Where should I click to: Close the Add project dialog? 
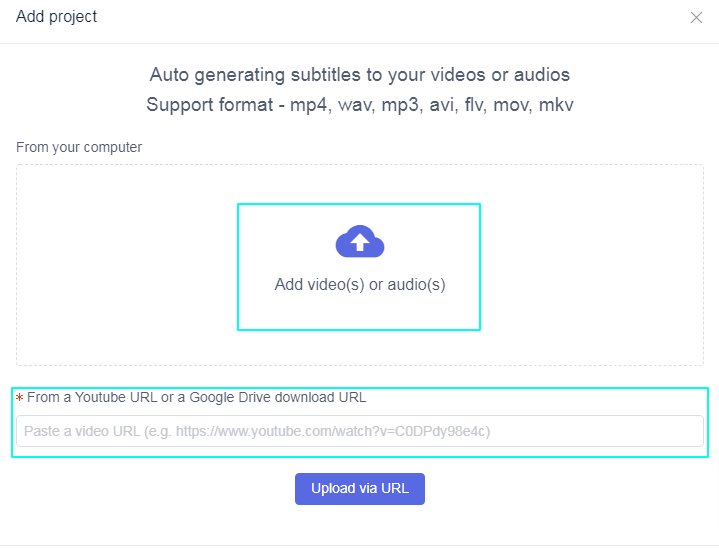click(x=696, y=17)
